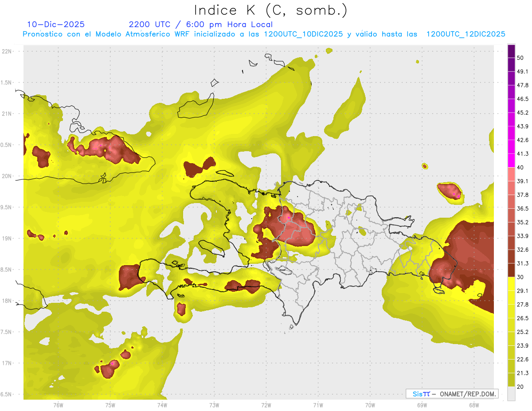532x411 pixels.
Task: Click the "20" colorbar label
Action: coord(520,387)
